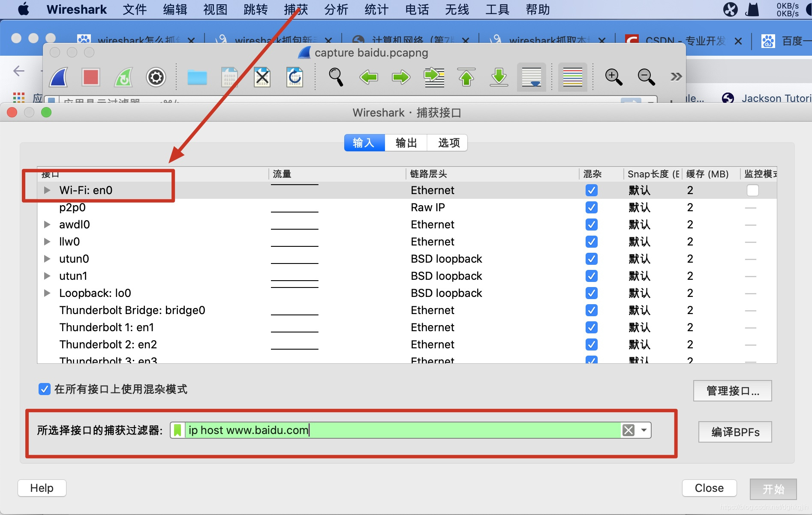Switch to the 选项 tab
This screenshot has width=812, height=515.
coord(447,143)
